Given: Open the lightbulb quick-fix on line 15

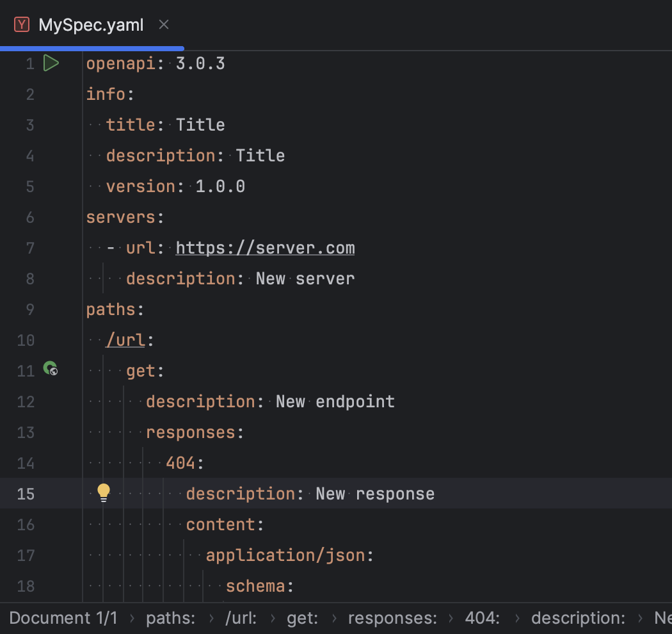Looking at the screenshot, I should coord(104,492).
